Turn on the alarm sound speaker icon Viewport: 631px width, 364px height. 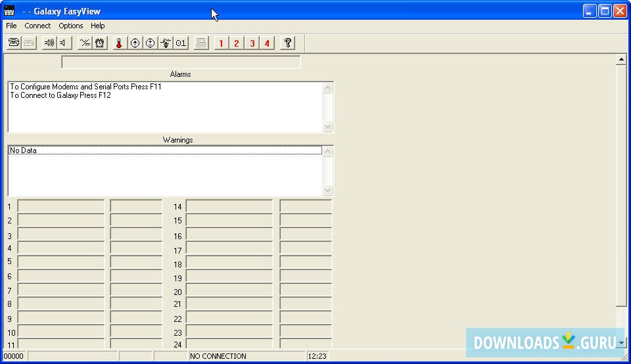point(49,43)
